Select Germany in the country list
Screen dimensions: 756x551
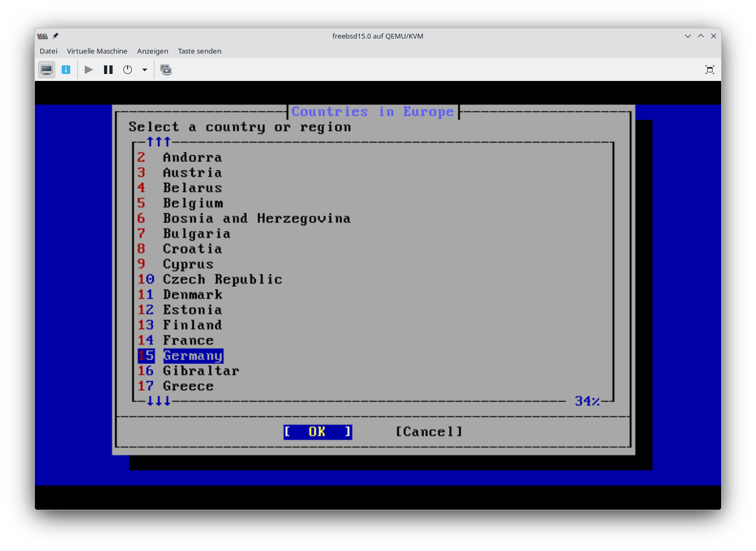coord(192,356)
